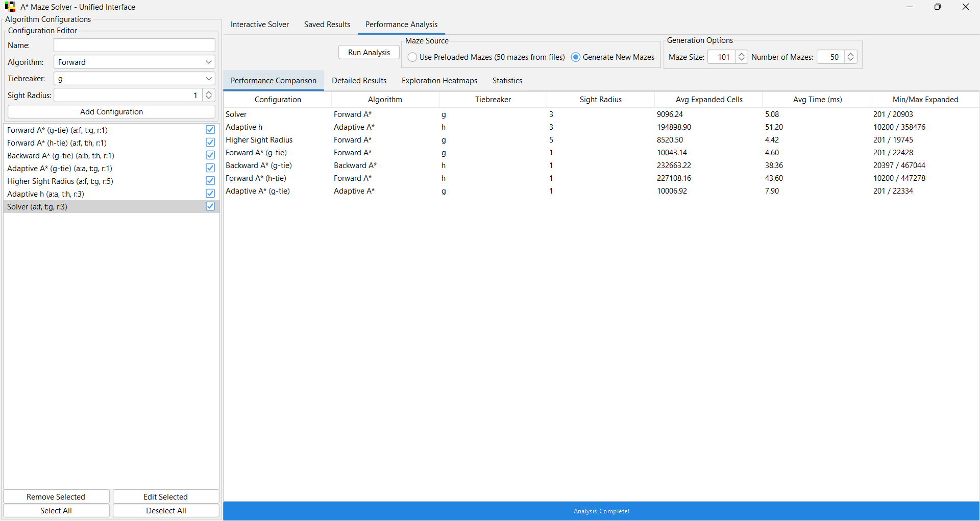Click Remove Selected button

coord(56,497)
